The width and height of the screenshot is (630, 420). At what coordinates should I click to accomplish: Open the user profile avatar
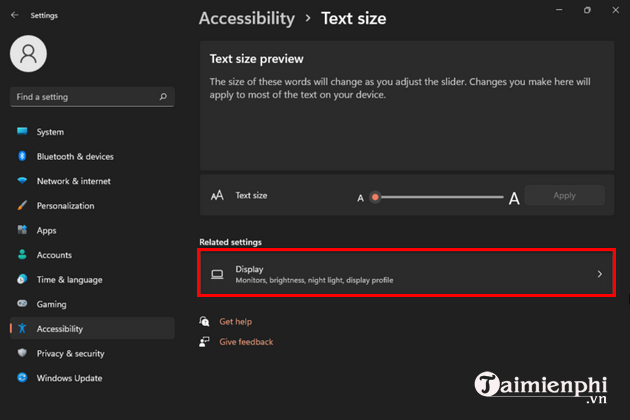(28, 54)
